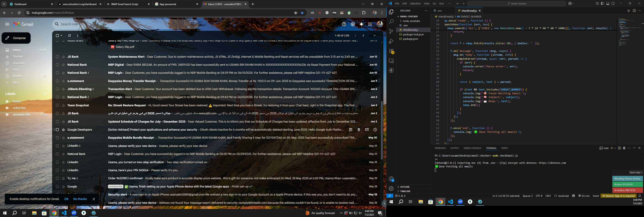Snooze the Google Developers email

click(375, 130)
